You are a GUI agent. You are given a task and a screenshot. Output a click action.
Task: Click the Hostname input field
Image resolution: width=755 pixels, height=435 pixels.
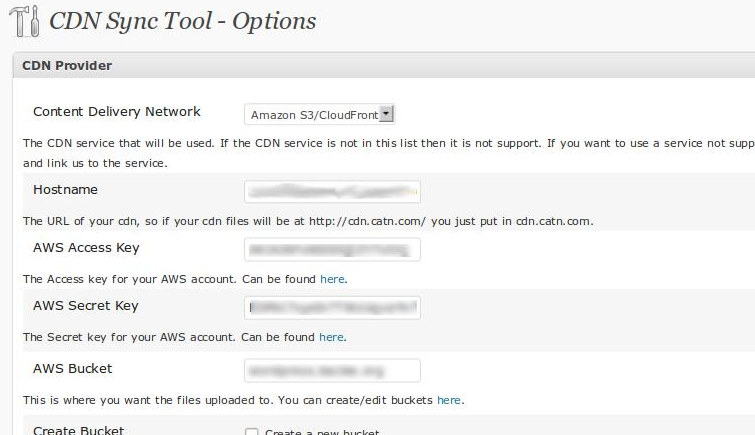332,192
